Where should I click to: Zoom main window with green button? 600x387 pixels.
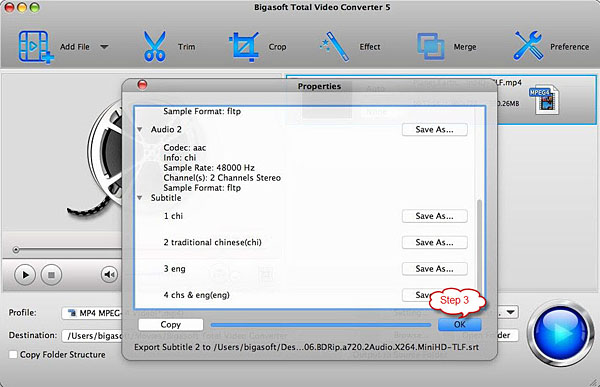click(x=34, y=7)
